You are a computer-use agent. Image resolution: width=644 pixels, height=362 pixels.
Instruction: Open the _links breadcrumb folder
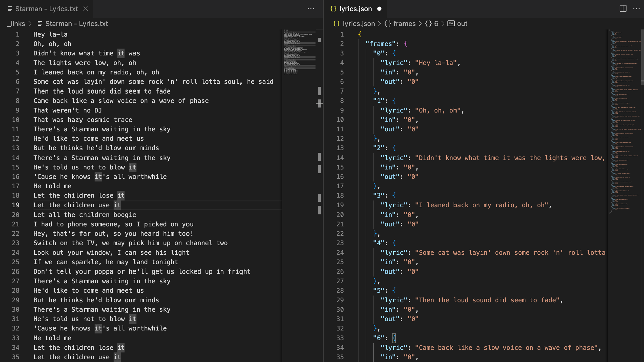[x=16, y=23]
